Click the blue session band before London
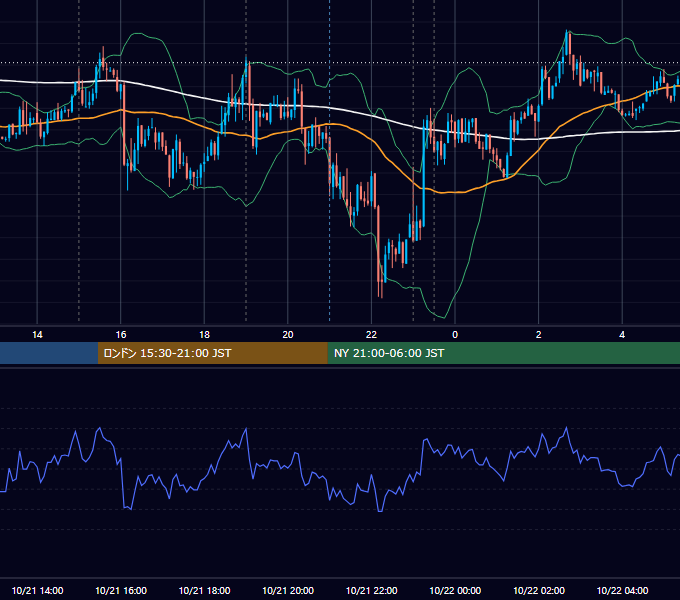This screenshot has width=680, height=600. (x=49, y=353)
